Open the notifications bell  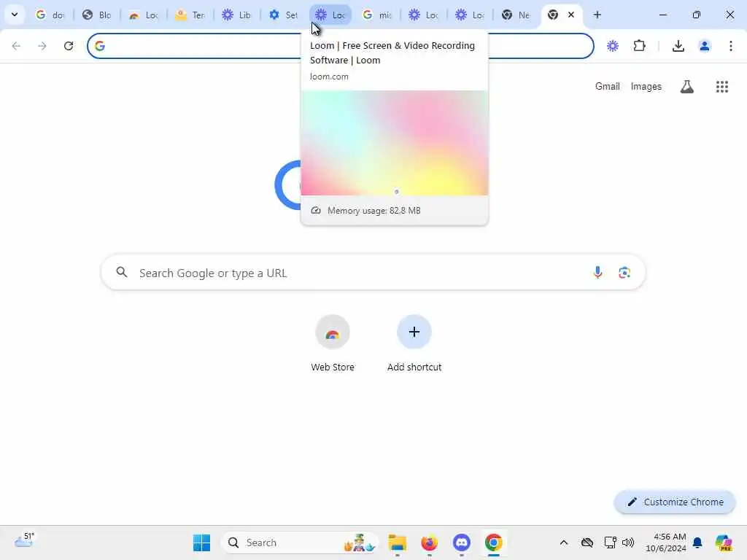click(697, 542)
